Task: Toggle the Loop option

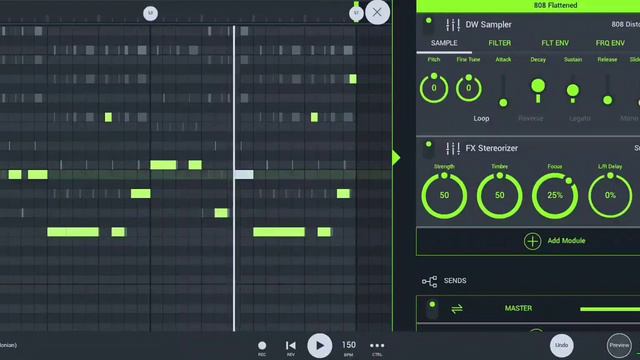Action: (481, 118)
